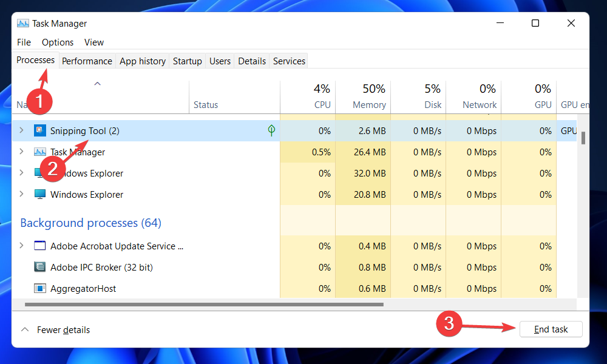607x364 pixels.
Task: Select the Adobe IPC Broker (32 bit) row
Action: coord(294,268)
